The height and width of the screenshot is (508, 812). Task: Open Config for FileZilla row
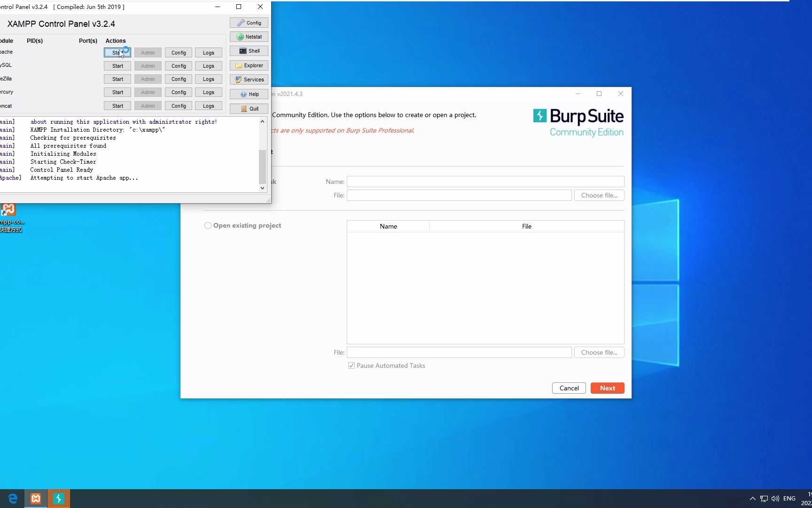[x=179, y=79]
